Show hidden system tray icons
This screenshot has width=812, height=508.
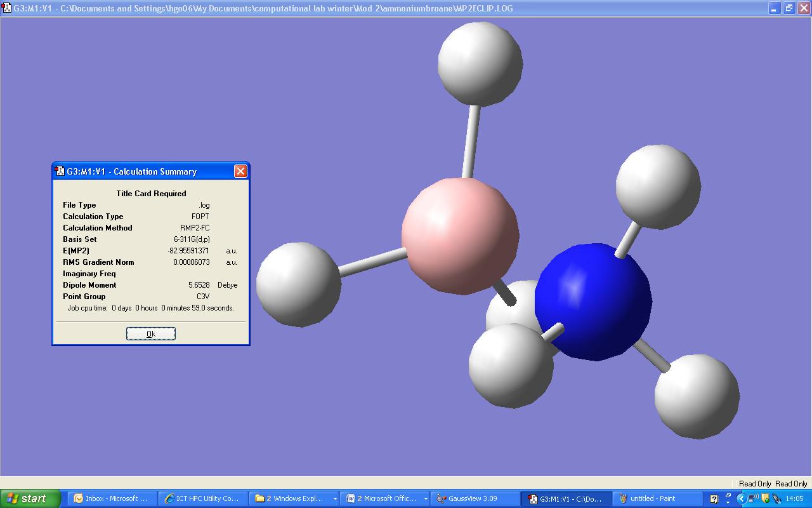click(740, 499)
